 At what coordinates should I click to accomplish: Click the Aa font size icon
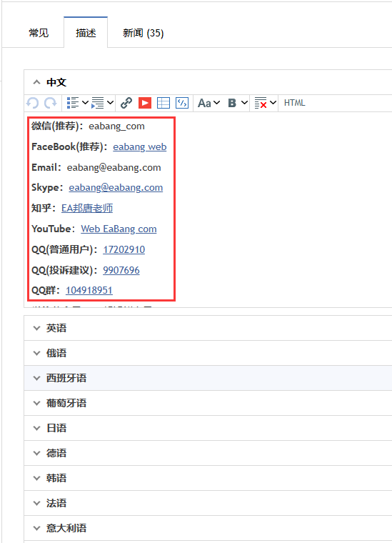click(204, 103)
